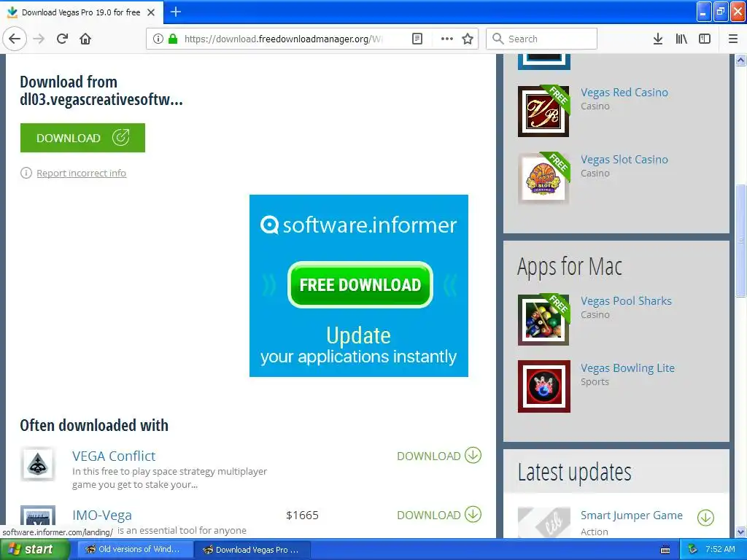Download VEGA Conflict
This screenshot has height=560, width=747.
tap(439, 455)
